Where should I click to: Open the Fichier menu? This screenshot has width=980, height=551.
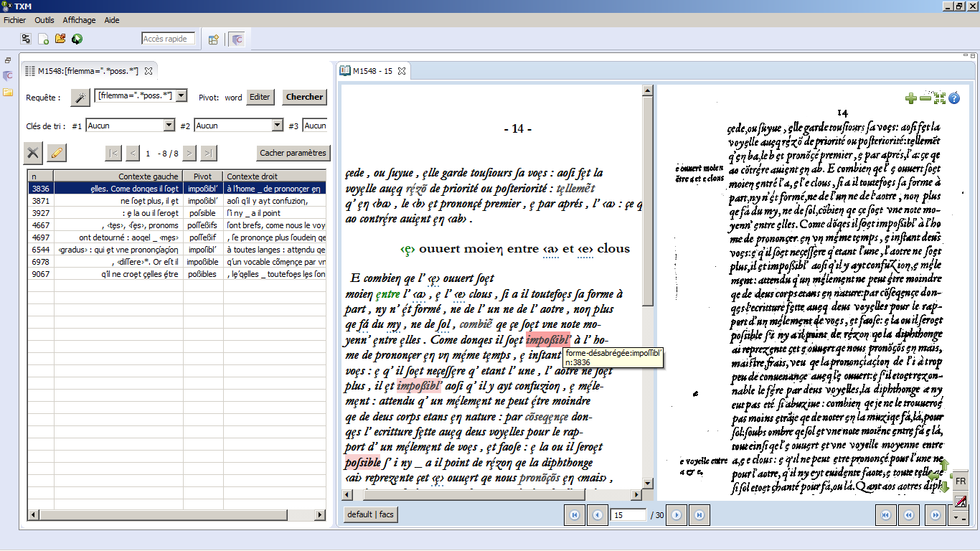15,20
